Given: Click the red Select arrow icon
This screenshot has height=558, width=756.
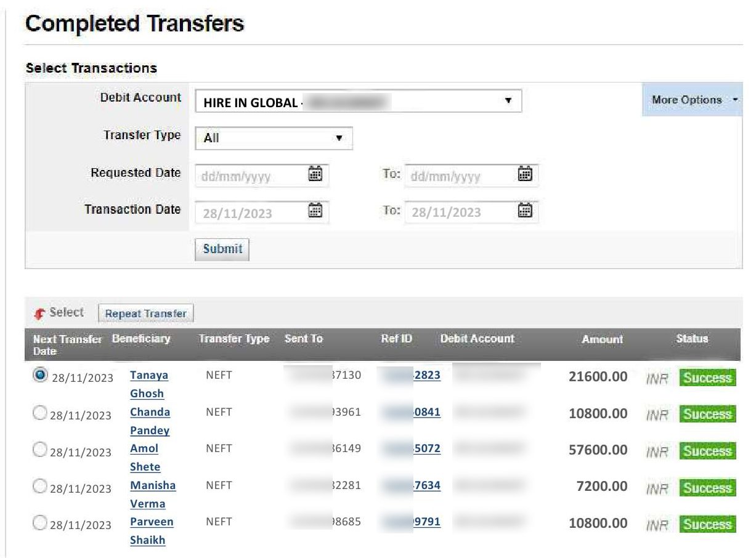Looking at the screenshot, I should [x=40, y=313].
